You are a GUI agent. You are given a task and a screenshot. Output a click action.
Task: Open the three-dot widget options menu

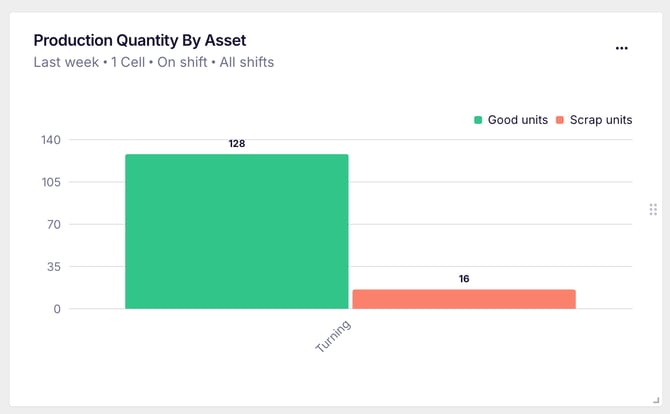(x=622, y=48)
